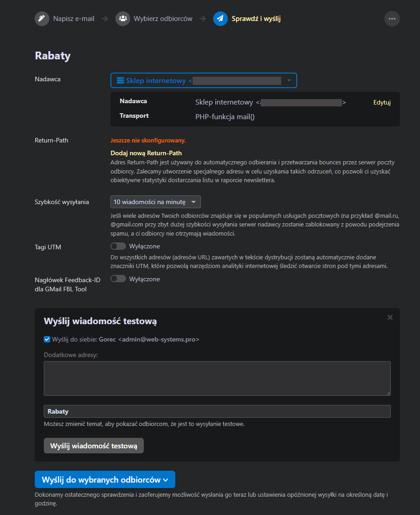This screenshot has width=420, height=515.
Task: Click the server icon in sender dropdown
Action: (x=121, y=80)
